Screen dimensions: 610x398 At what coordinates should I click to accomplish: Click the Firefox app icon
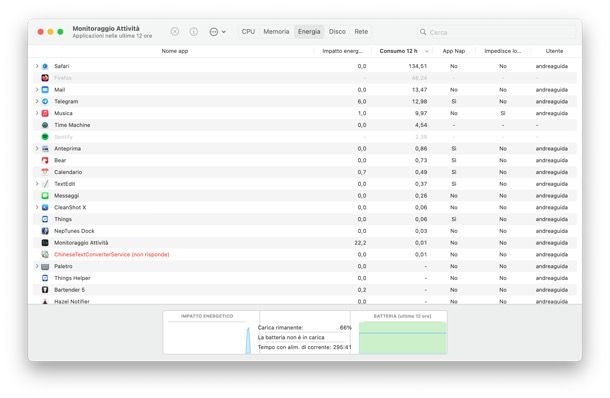[x=45, y=78]
